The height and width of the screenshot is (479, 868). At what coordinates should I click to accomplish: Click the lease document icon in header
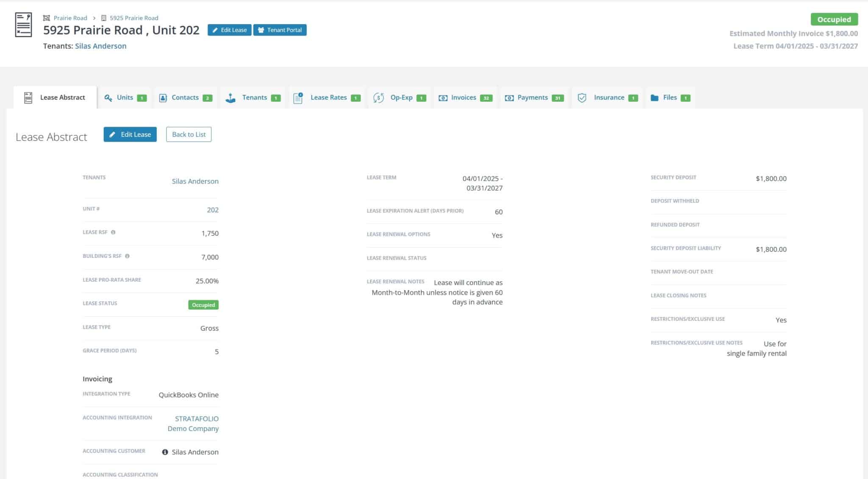[x=23, y=25]
